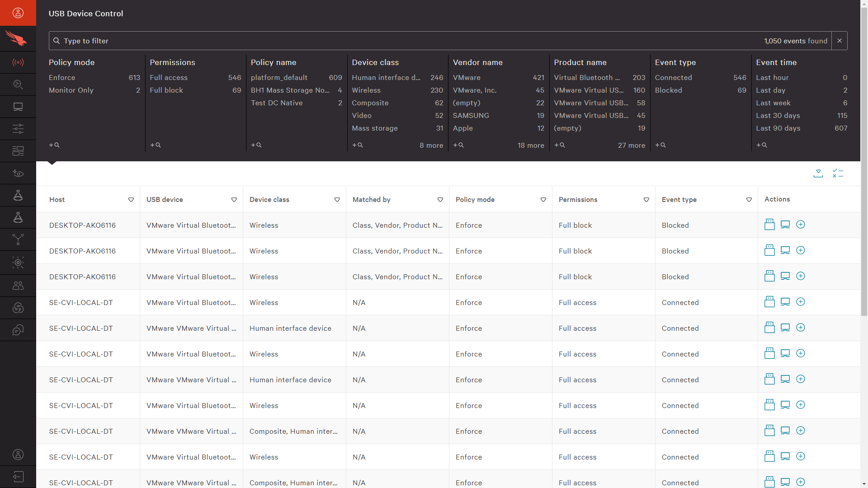
Task: Select the Full block permissions filter
Action: pyautogui.click(x=166, y=90)
